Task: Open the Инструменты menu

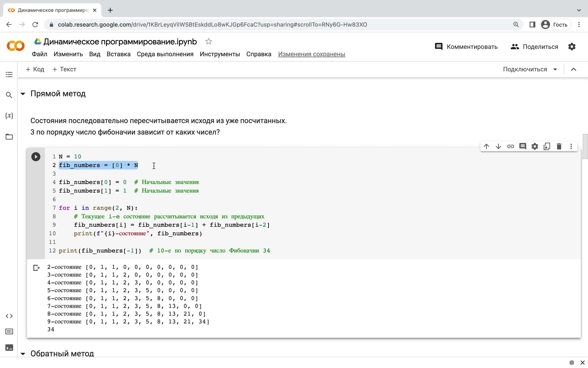Action: point(220,54)
